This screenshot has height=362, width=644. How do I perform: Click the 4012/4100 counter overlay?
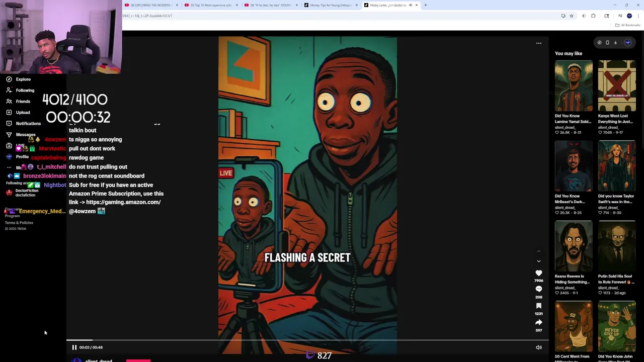[x=75, y=100]
